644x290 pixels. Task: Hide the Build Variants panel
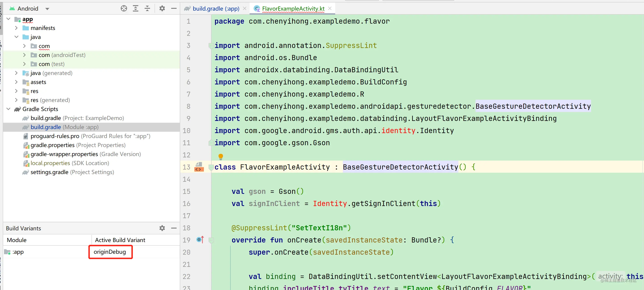click(174, 228)
